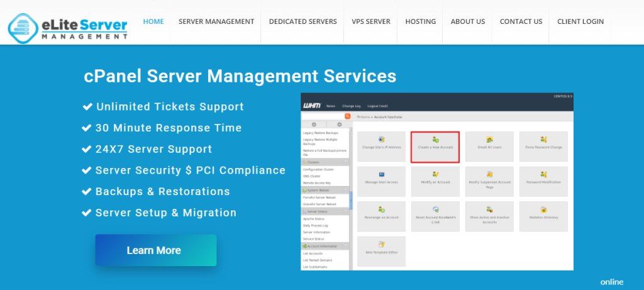
Task: Select Daily Process Log in sidebar
Action: [x=316, y=225]
